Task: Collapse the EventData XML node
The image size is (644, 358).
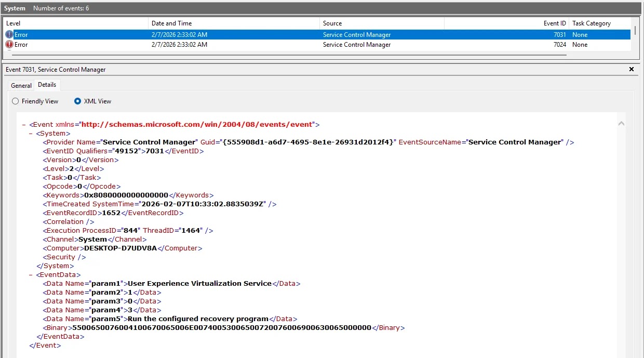Action: 31,275
